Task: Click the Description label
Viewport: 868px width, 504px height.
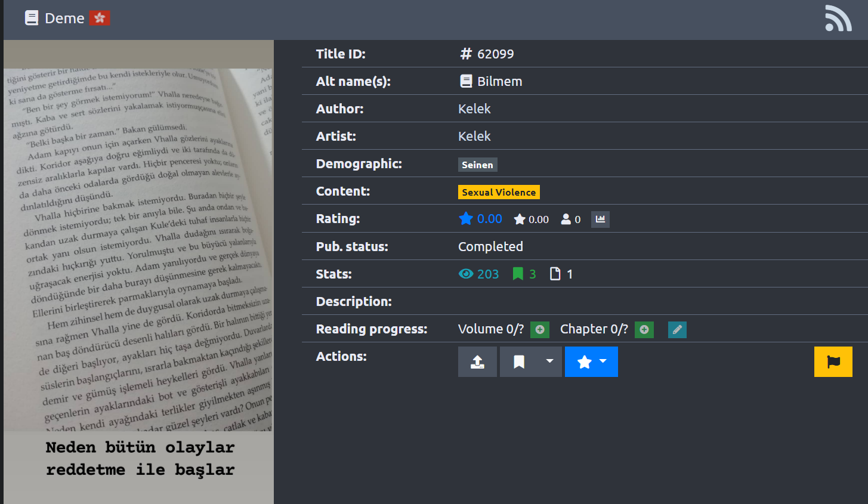Action: 354,301
